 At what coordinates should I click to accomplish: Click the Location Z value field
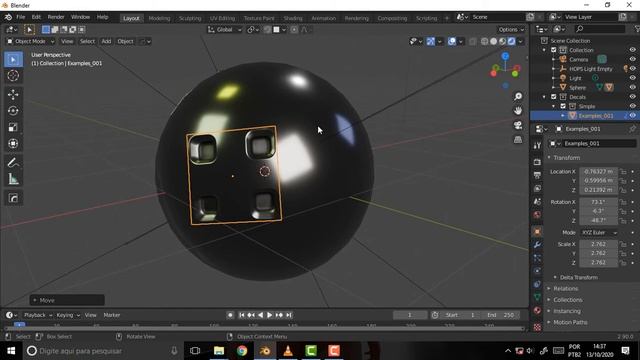[598, 190]
